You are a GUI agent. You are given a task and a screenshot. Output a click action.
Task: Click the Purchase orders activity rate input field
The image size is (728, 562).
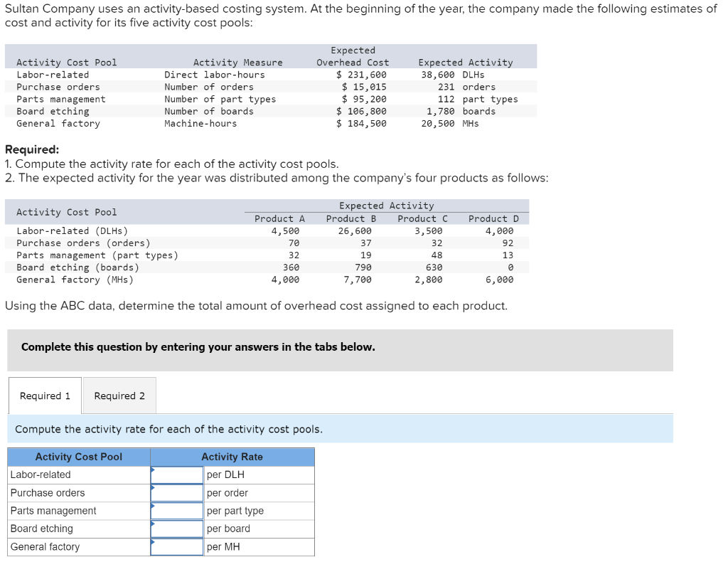176,492
